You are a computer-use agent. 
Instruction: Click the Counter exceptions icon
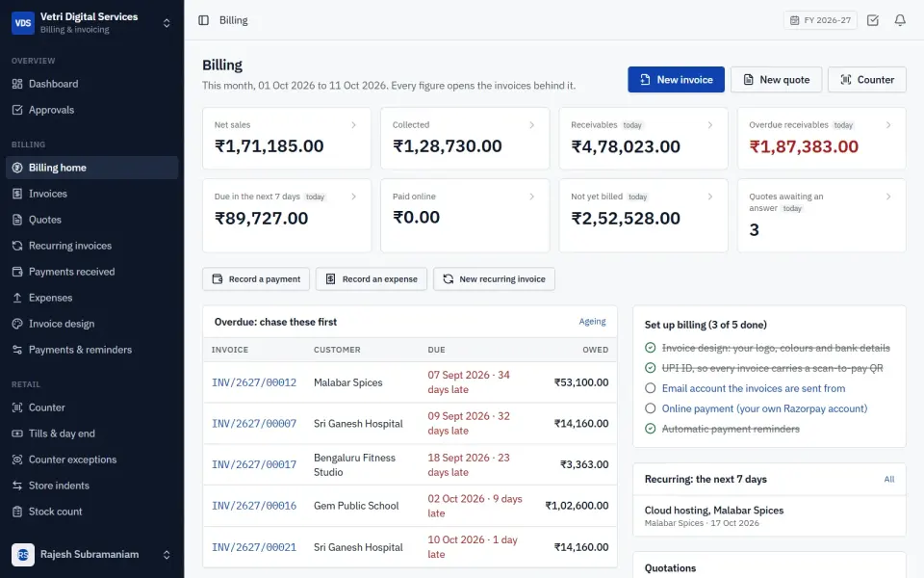click(x=17, y=459)
